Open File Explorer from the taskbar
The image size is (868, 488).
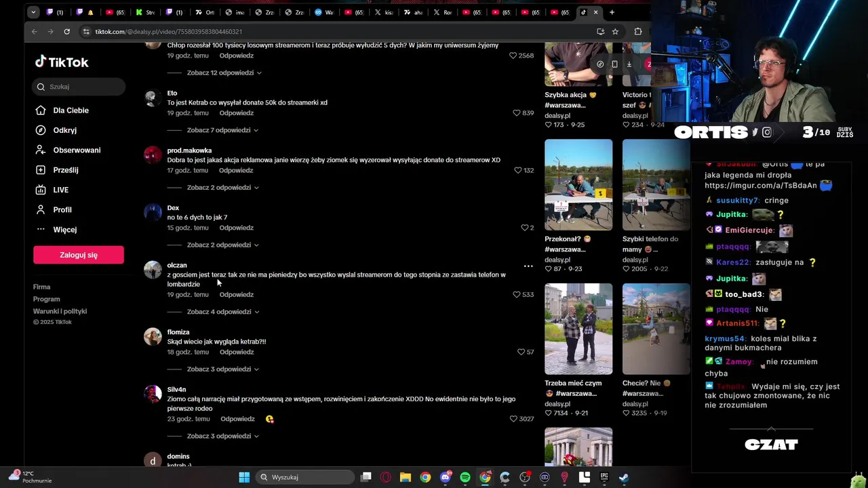(x=406, y=477)
